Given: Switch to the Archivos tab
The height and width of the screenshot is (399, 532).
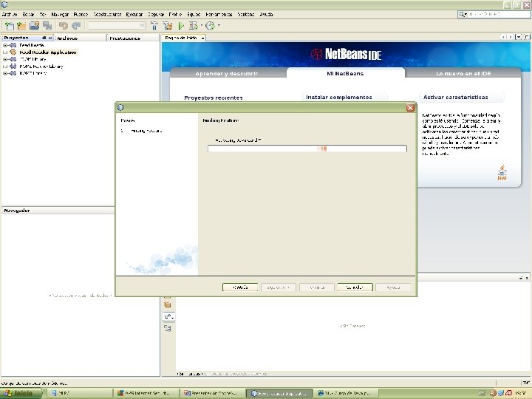Looking at the screenshot, I should point(80,38).
